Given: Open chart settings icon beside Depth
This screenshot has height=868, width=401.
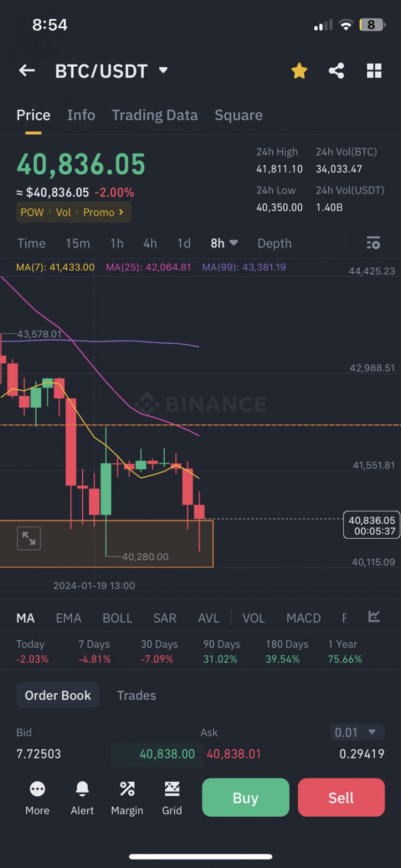Looking at the screenshot, I should 373,243.
